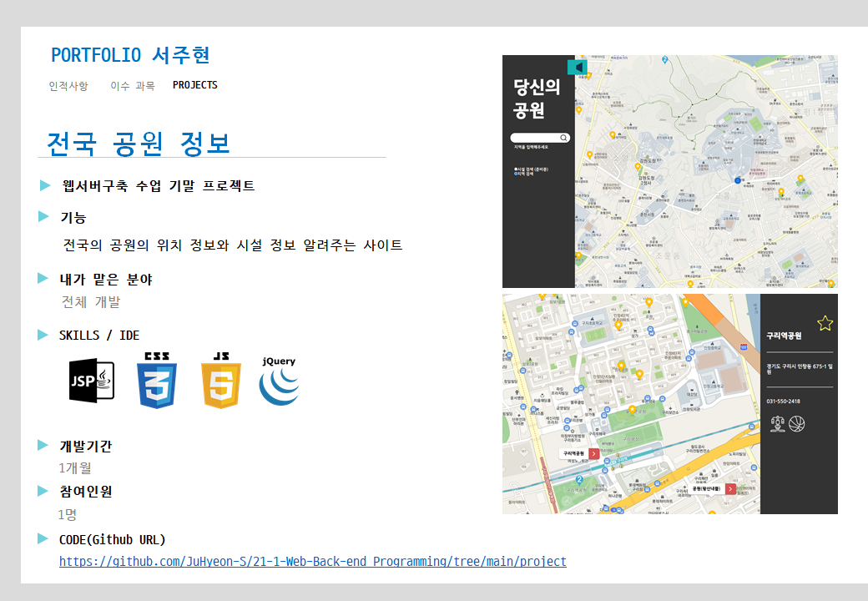The image size is (868, 601).
Task: Click the 전체 개발 text
Action: [x=91, y=302]
